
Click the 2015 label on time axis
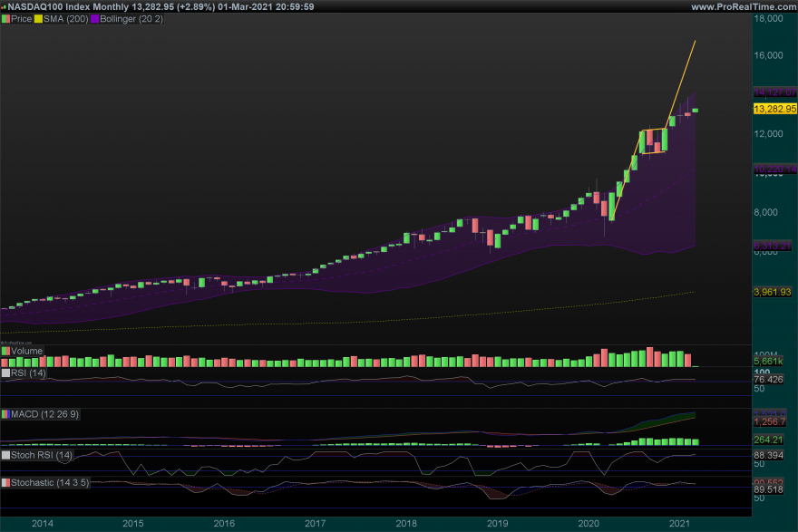tap(133, 523)
